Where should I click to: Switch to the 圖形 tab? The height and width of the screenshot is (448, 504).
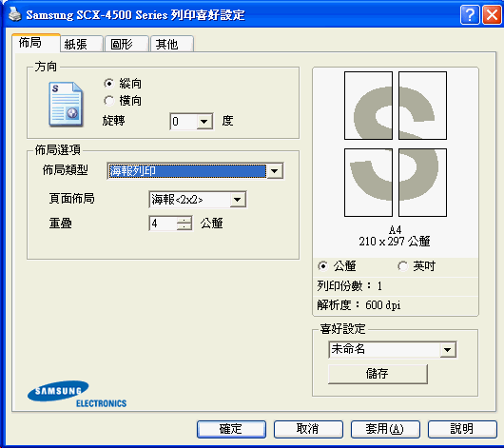tap(127, 44)
